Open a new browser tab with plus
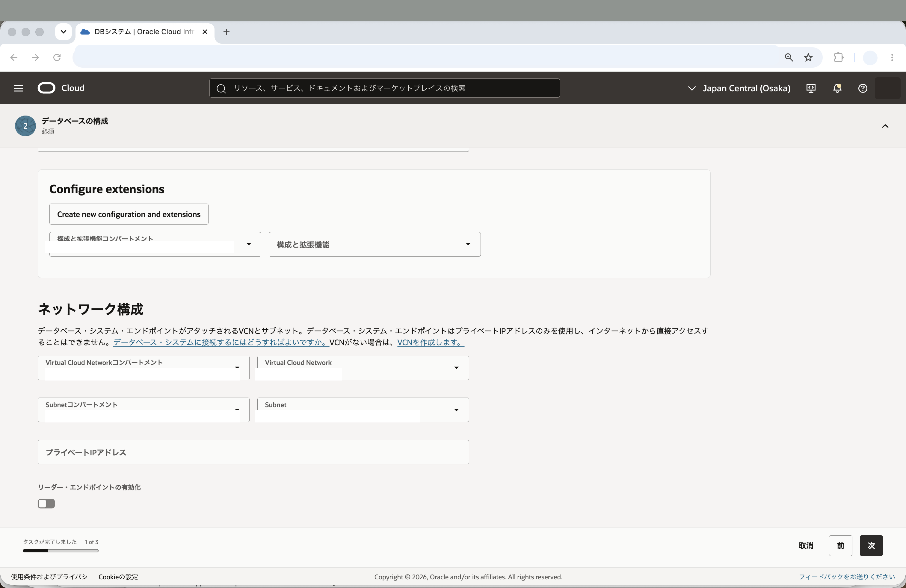This screenshot has height=588, width=906. [226, 32]
